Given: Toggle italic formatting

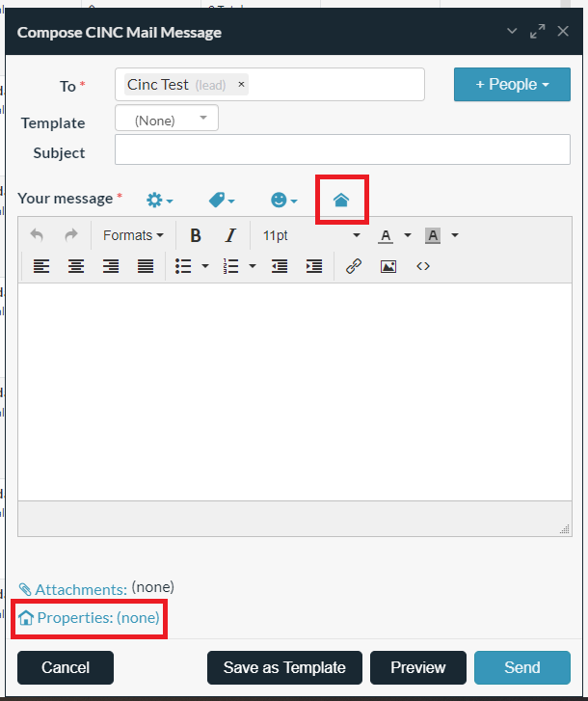Looking at the screenshot, I should (230, 235).
